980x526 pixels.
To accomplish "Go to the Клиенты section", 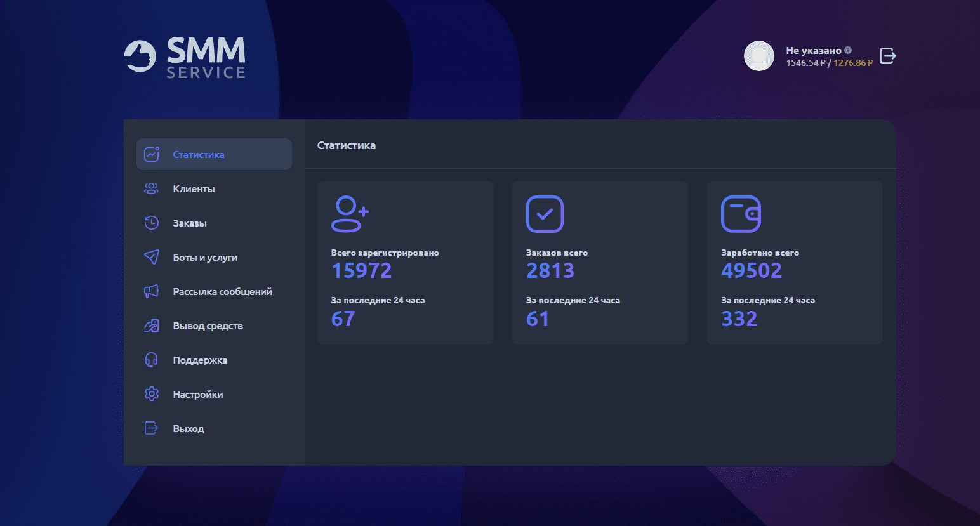I will tap(214, 188).
